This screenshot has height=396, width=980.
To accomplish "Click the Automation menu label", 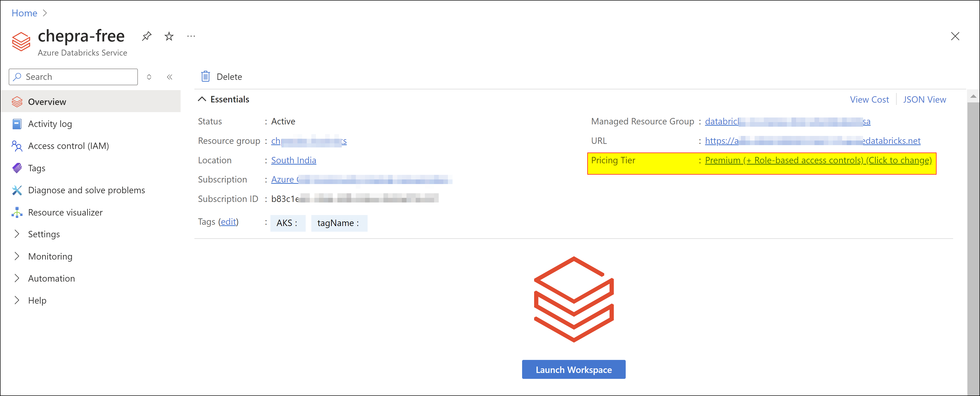I will click(51, 278).
